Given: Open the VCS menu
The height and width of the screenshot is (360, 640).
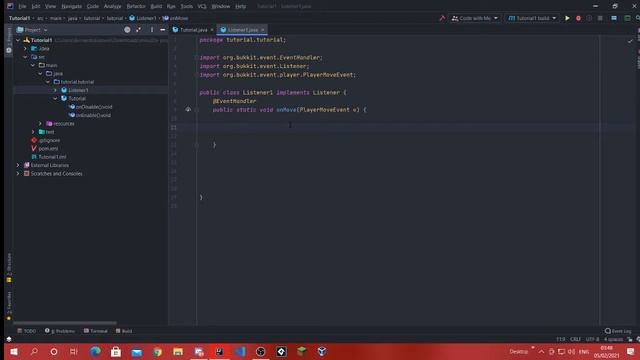Looking at the screenshot, I should pos(202,6).
